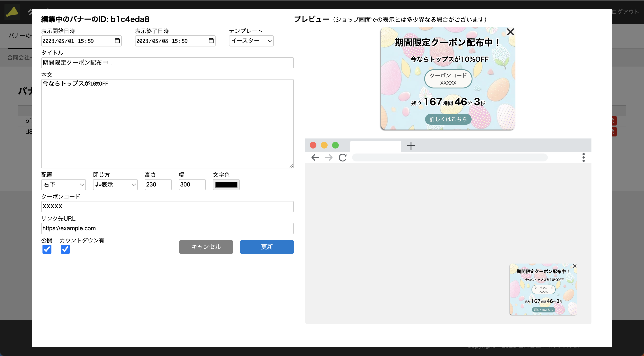The height and width of the screenshot is (356, 644).
Task: Click 詳しくはこちら on the banner
Action: 448,119
